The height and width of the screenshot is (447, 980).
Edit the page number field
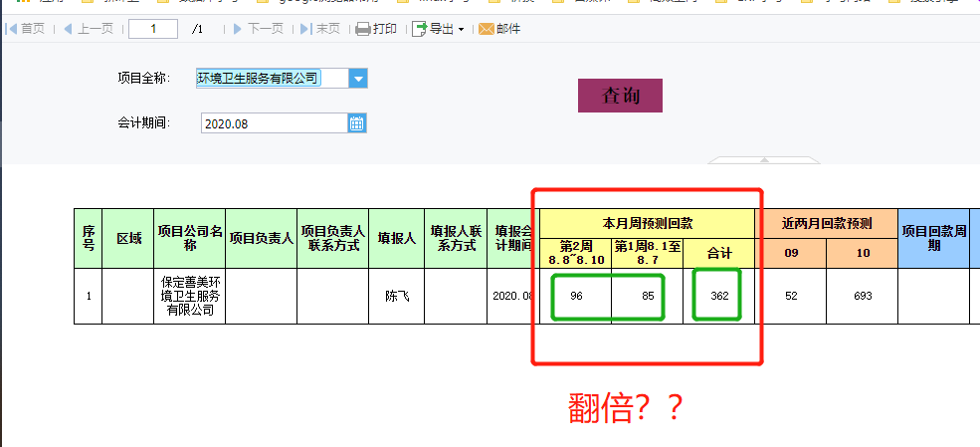click(x=153, y=29)
